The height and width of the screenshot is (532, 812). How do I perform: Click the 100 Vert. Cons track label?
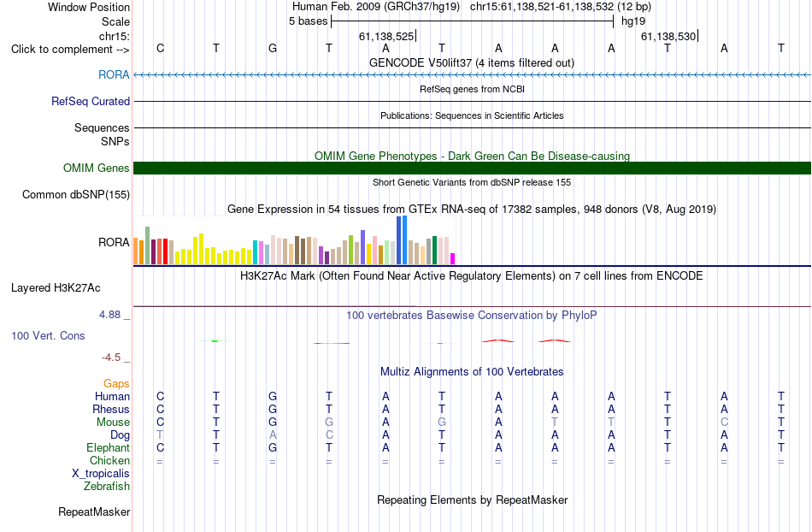click(48, 335)
